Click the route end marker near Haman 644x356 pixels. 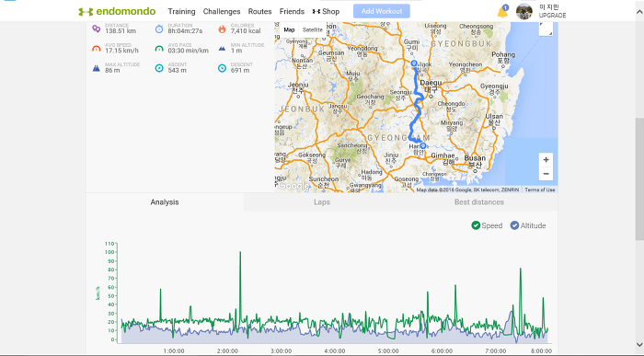[422, 145]
